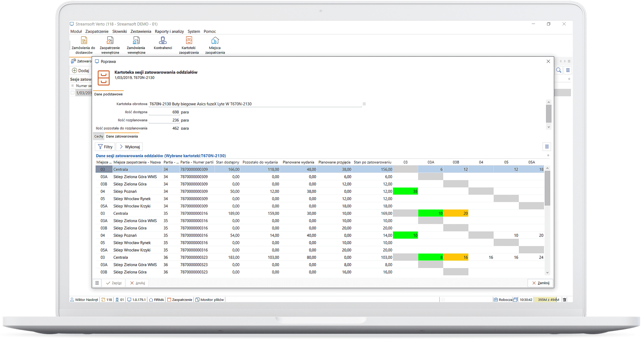Screen dimensions: 644x350
Task: Click the search magnifier icon in background window
Action: click(x=559, y=70)
